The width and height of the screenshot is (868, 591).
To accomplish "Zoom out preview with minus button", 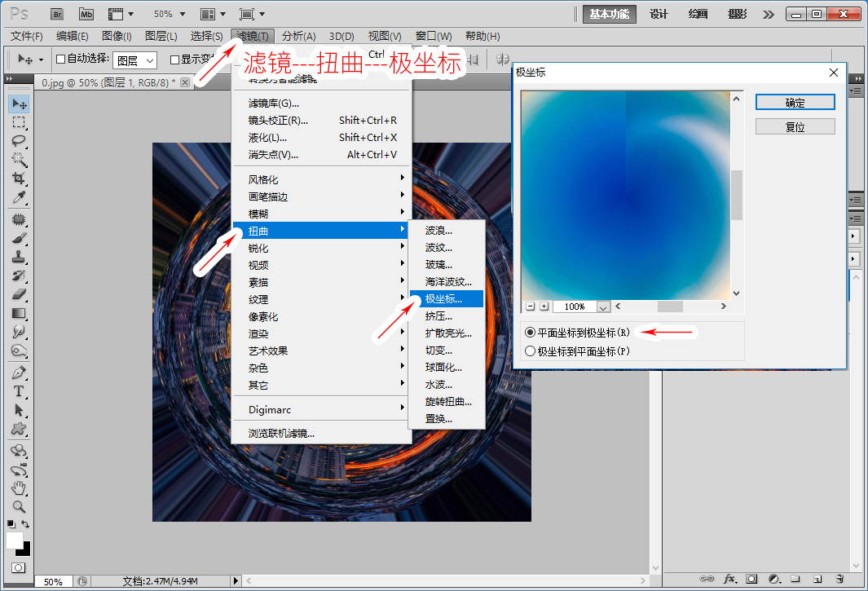I will coord(530,307).
